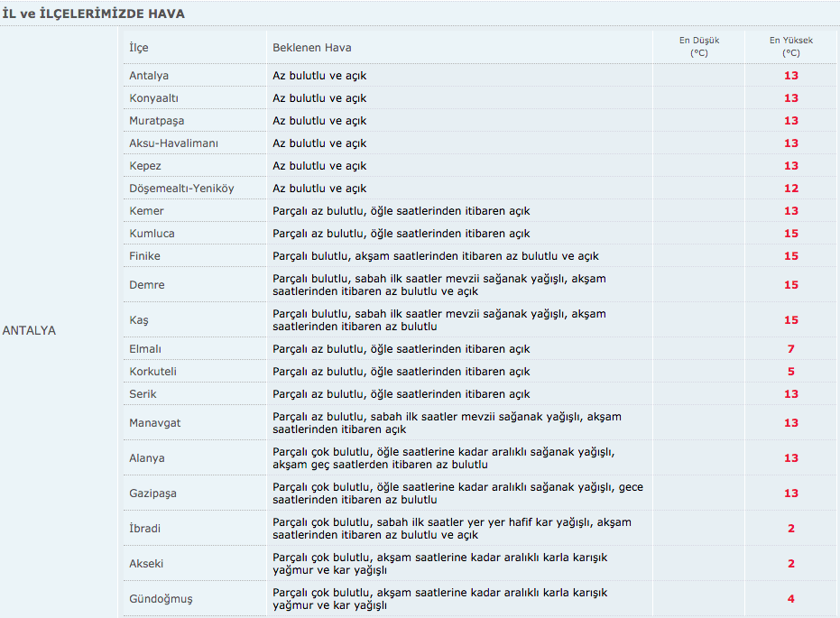Click Gündoğmuş's high temperature 4
Image resolution: width=840 pixels, height=618 pixels.
tap(791, 599)
